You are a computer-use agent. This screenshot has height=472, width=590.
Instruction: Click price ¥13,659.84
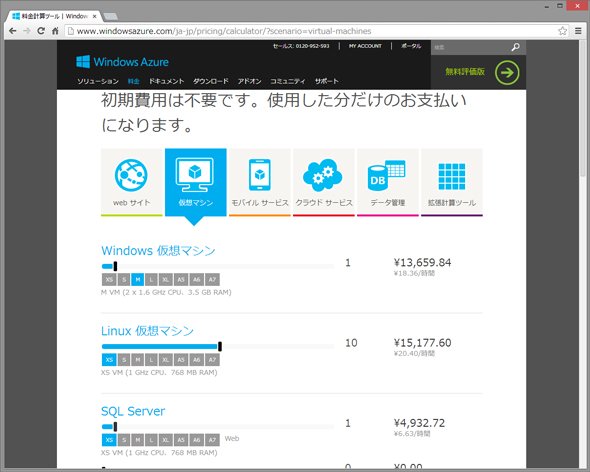[422, 262]
